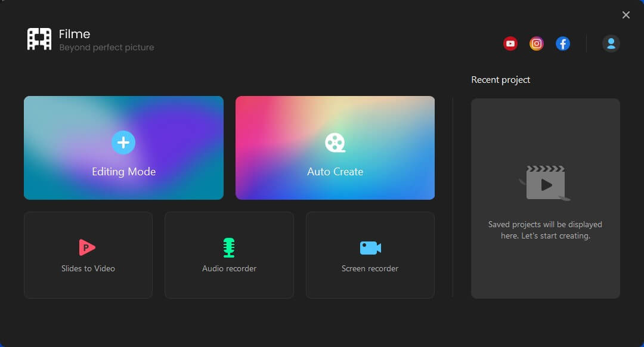Click the Beyond perfect picture tagline

(106, 47)
